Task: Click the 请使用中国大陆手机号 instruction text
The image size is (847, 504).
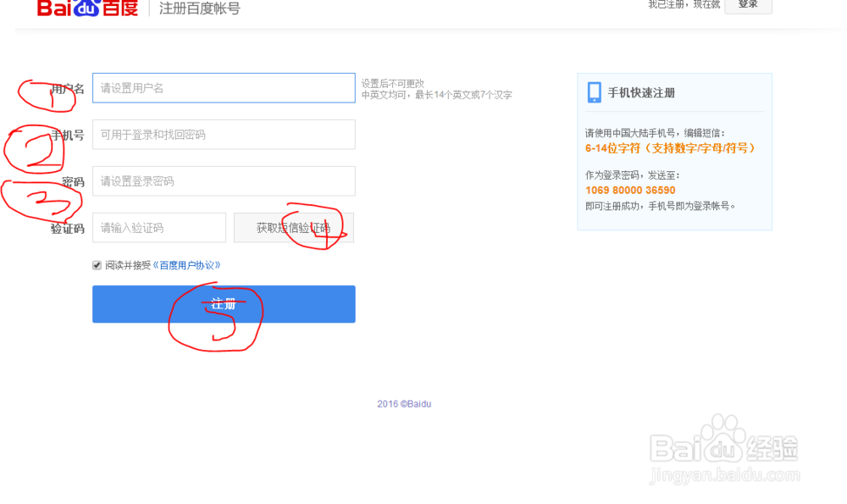Action: (656, 133)
